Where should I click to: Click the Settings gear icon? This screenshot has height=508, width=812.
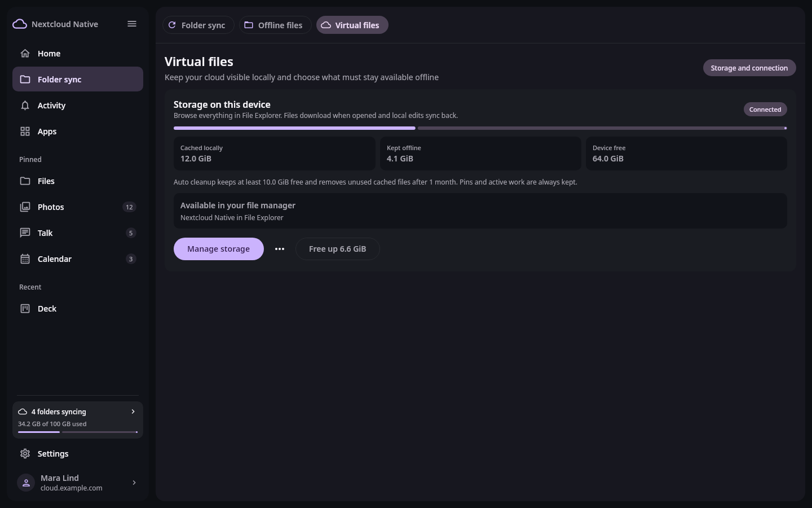point(25,453)
